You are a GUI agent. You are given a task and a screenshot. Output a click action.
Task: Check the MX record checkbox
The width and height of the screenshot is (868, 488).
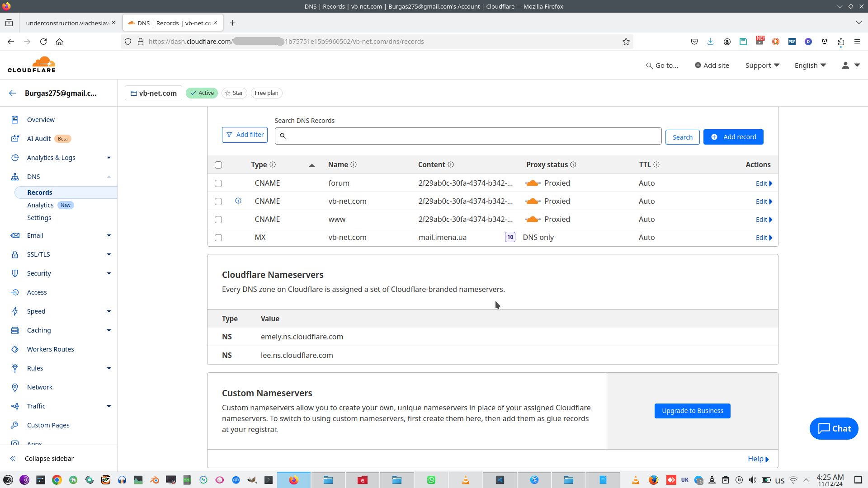click(218, 238)
